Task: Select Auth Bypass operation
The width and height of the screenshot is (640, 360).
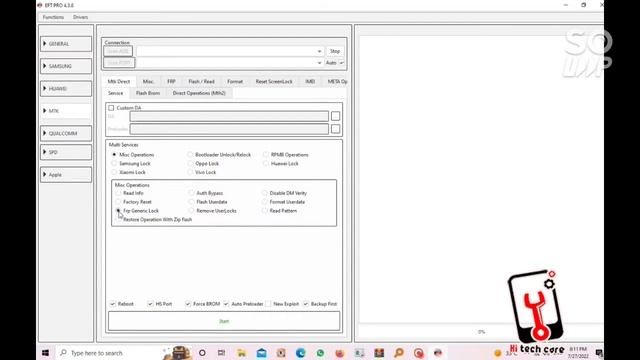Action: pos(191,193)
